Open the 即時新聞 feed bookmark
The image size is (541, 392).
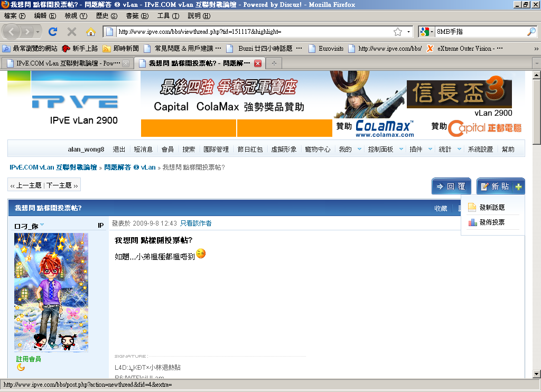[x=121, y=49]
